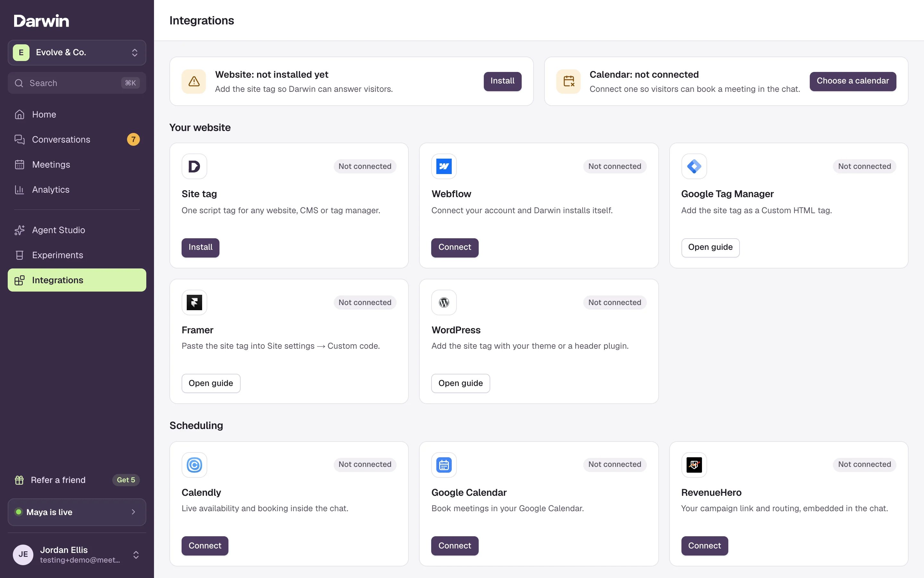Click the Not connected status on Calendly

(365, 464)
